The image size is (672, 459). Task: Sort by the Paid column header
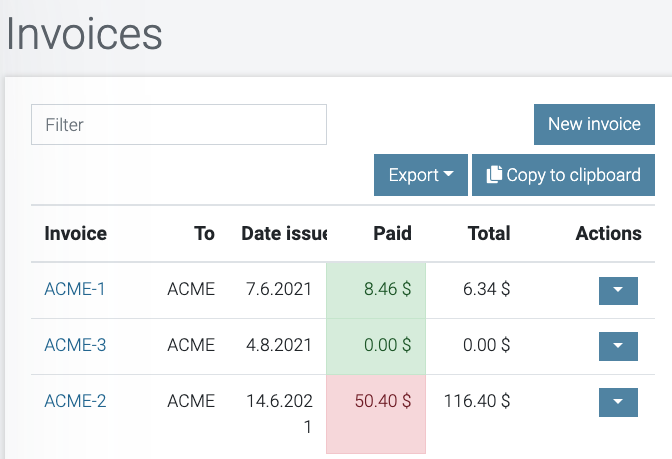click(392, 234)
